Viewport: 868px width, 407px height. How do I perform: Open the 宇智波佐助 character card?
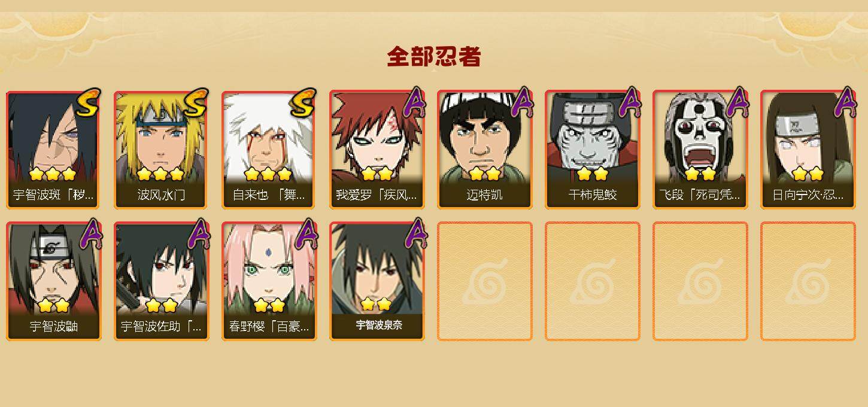pyautogui.click(x=162, y=281)
